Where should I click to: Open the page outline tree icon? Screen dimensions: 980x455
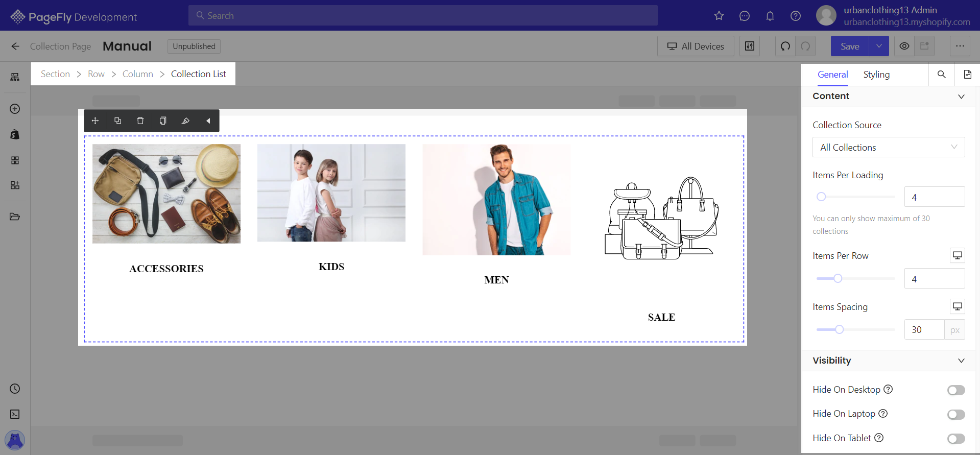click(15, 77)
